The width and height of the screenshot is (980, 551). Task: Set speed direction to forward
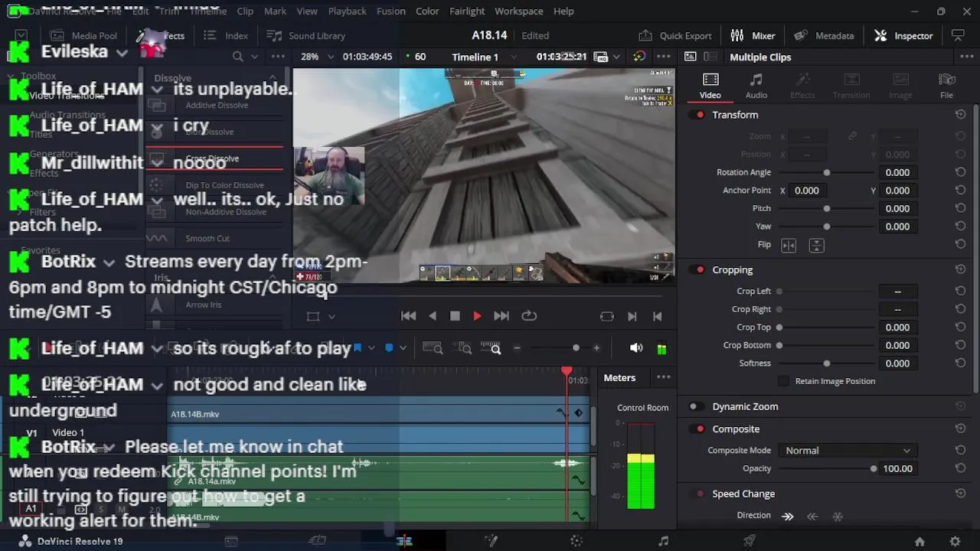788,516
